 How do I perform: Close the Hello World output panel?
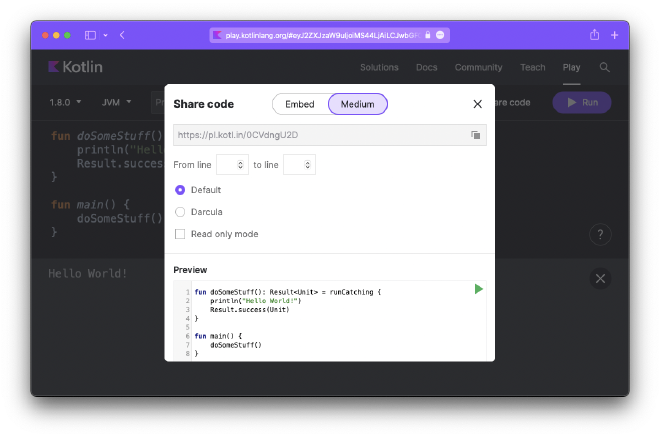pos(600,279)
